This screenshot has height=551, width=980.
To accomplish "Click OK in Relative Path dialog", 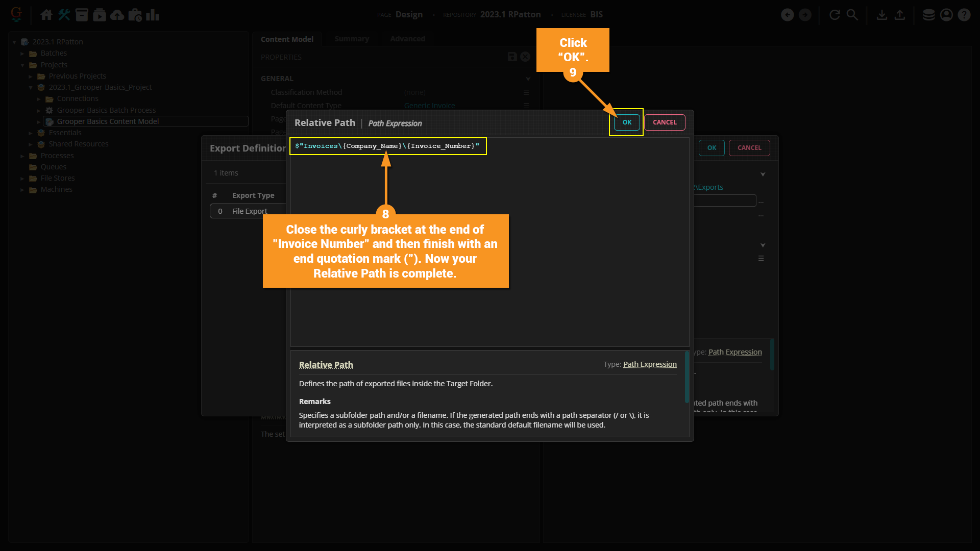I will (627, 122).
